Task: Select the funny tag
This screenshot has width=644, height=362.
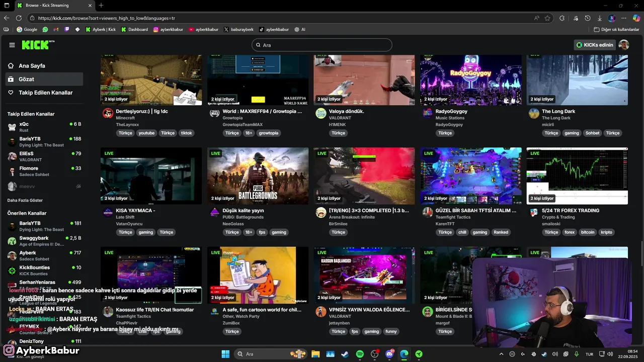Action: (x=391, y=331)
